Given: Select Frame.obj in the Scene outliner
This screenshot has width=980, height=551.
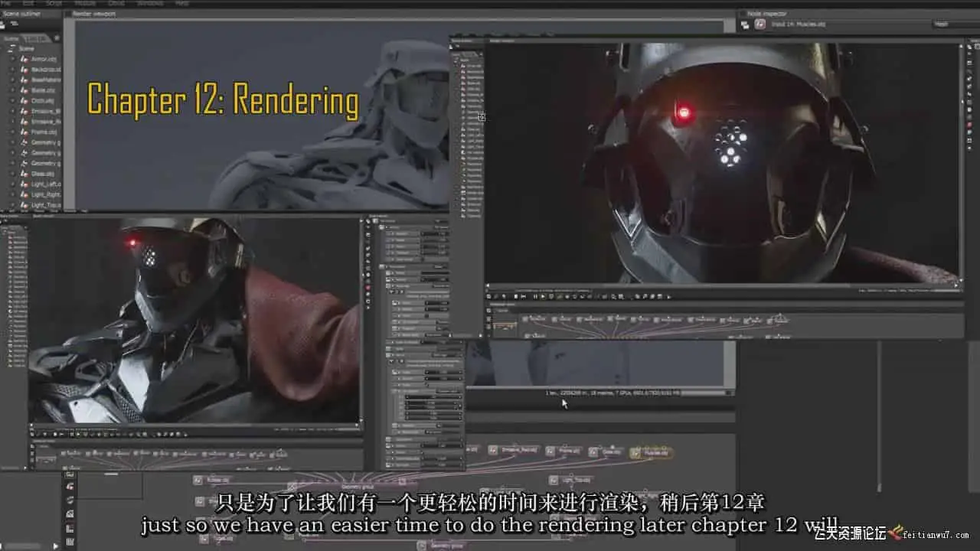Looking at the screenshot, I should pyautogui.click(x=44, y=132).
